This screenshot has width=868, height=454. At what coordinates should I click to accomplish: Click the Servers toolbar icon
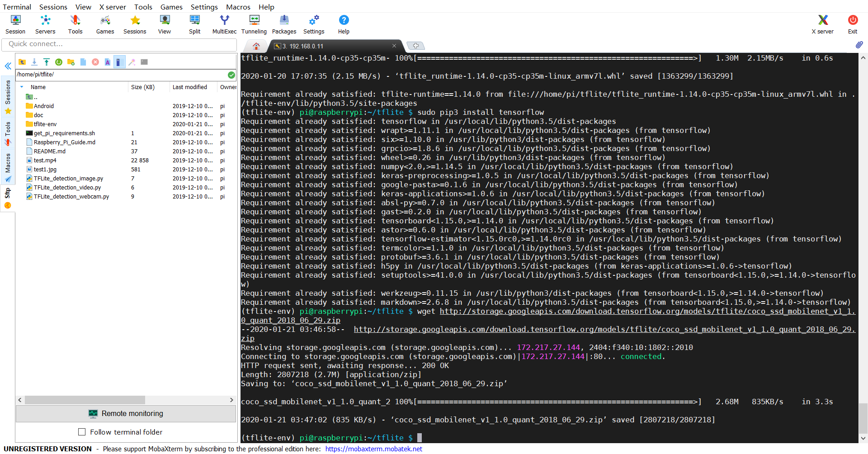(x=45, y=24)
